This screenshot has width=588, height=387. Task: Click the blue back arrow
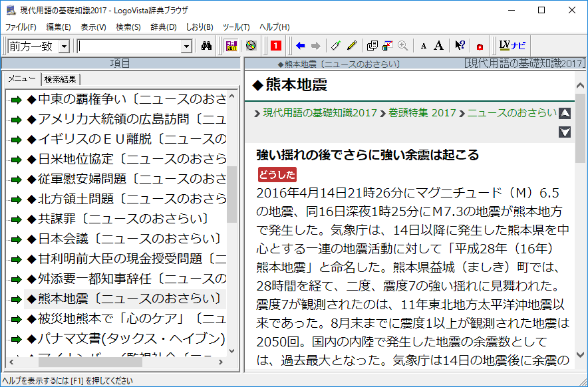(x=301, y=46)
